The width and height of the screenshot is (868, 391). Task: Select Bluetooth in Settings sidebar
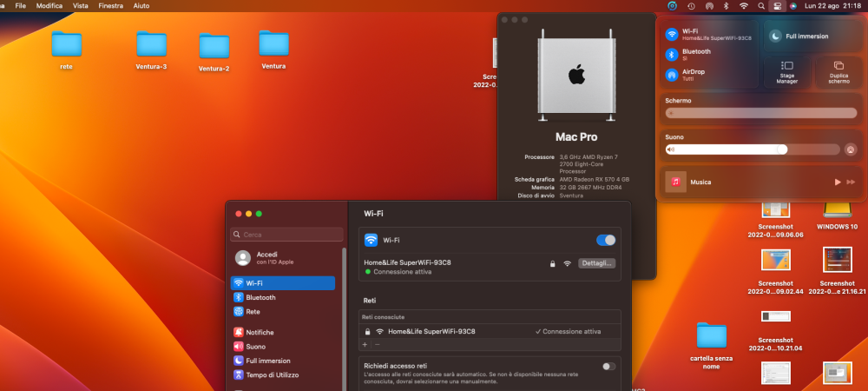(x=283, y=297)
